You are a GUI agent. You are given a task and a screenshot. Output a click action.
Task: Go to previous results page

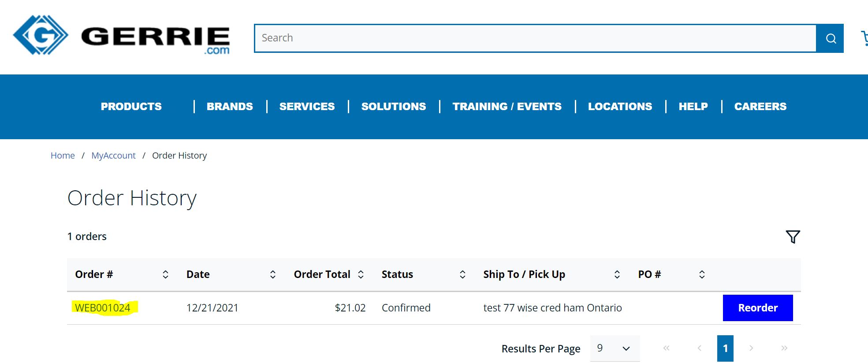coord(700,348)
